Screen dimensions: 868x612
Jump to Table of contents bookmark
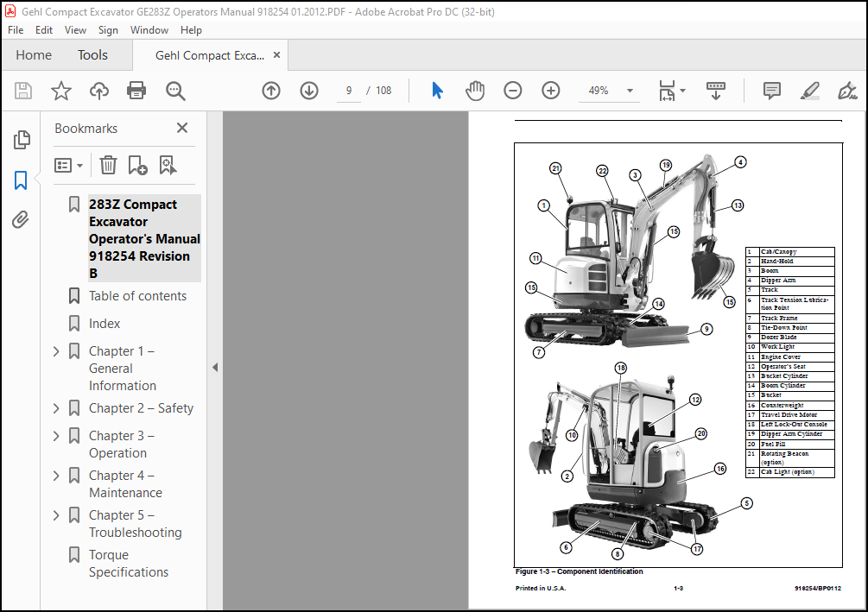click(138, 296)
